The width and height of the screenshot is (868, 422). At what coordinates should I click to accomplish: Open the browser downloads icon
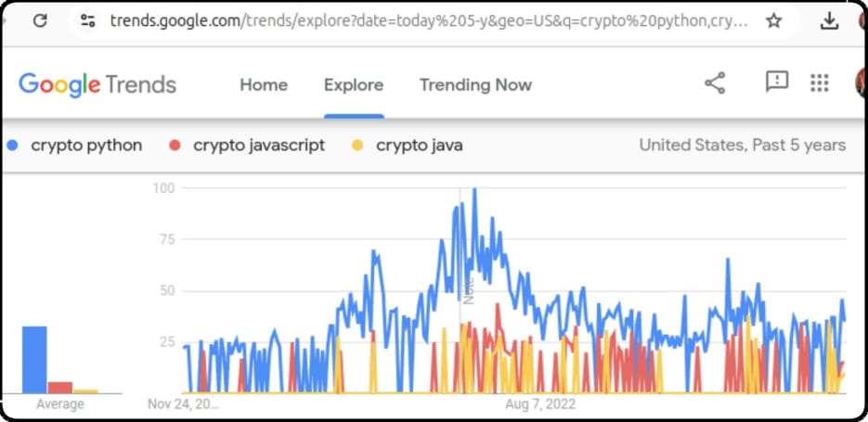point(828,21)
